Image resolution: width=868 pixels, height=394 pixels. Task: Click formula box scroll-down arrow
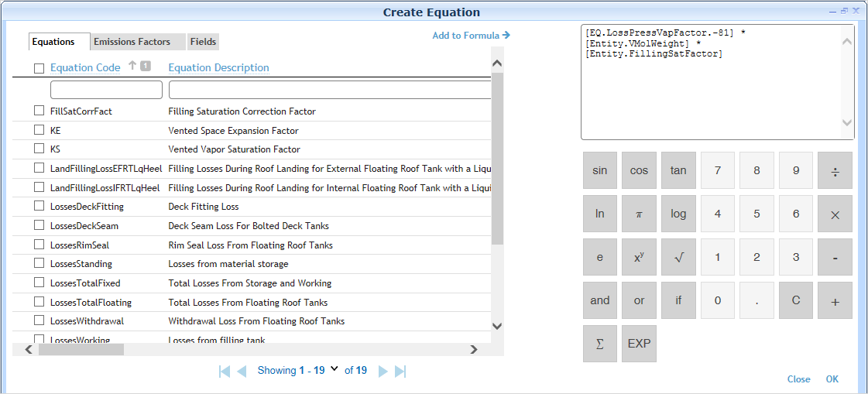coord(847,122)
